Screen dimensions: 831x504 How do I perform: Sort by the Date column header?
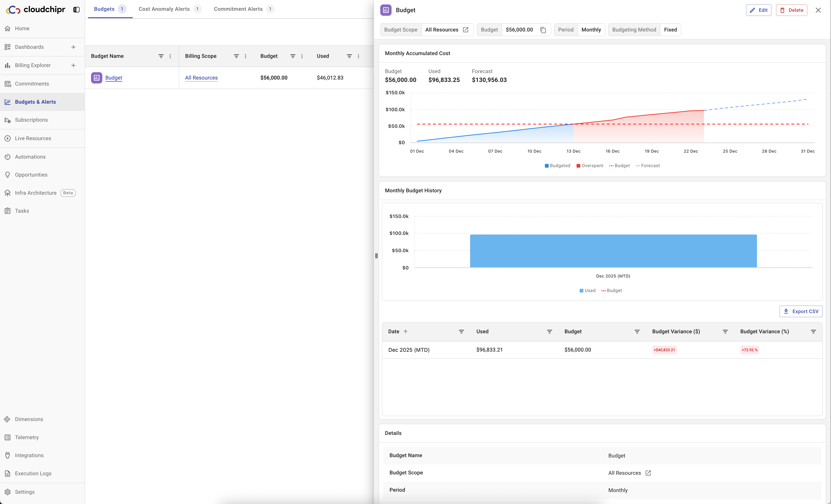(x=394, y=332)
